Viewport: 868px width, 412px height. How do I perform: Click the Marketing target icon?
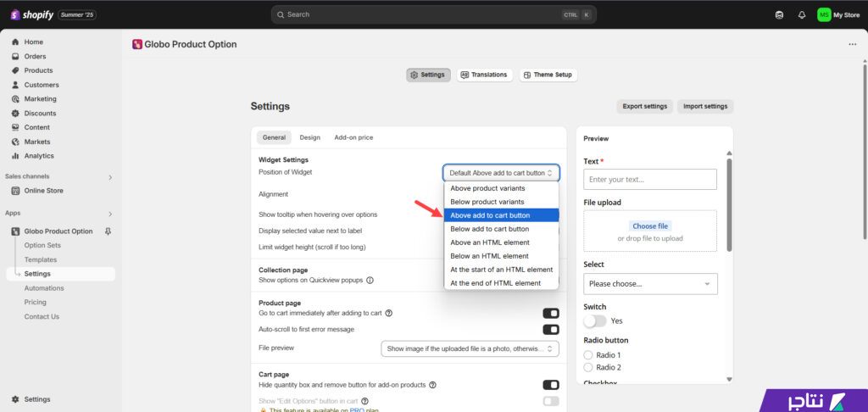tap(15, 99)
